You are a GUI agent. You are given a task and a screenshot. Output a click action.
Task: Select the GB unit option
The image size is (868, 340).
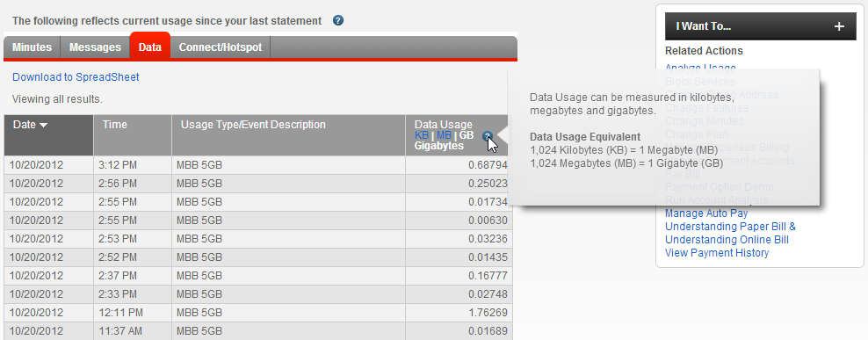[x=467, y=135]
